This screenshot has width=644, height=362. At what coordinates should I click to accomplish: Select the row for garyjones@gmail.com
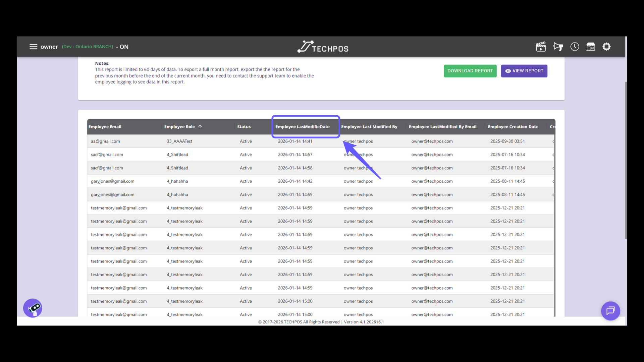(x=113, y=181)
